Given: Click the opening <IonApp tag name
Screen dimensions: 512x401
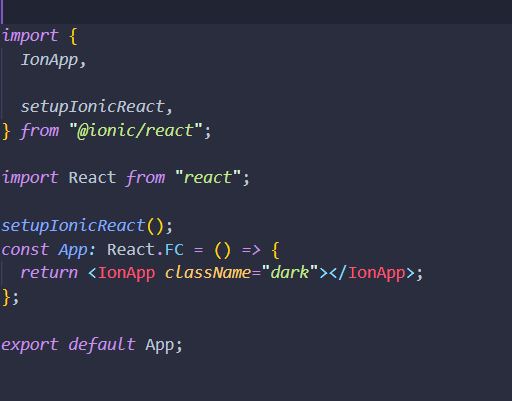Looking at the screenshot, I should point(126,273).
